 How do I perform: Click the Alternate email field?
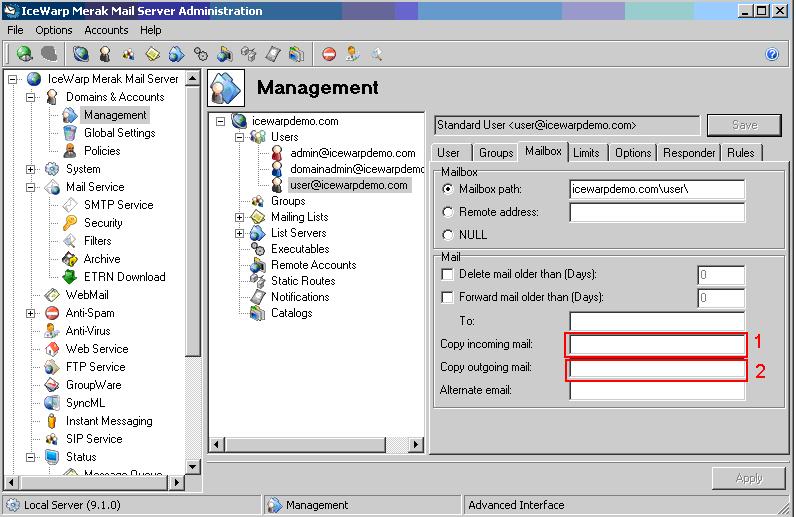657,391
